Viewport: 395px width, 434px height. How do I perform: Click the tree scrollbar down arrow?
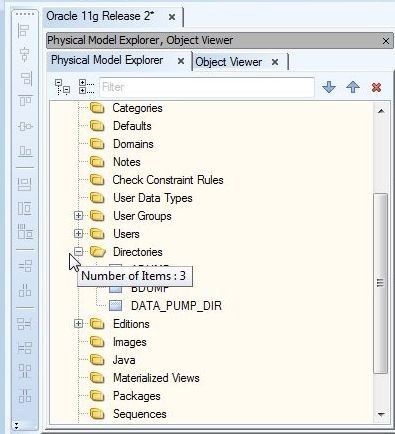(x=381, y=414)
